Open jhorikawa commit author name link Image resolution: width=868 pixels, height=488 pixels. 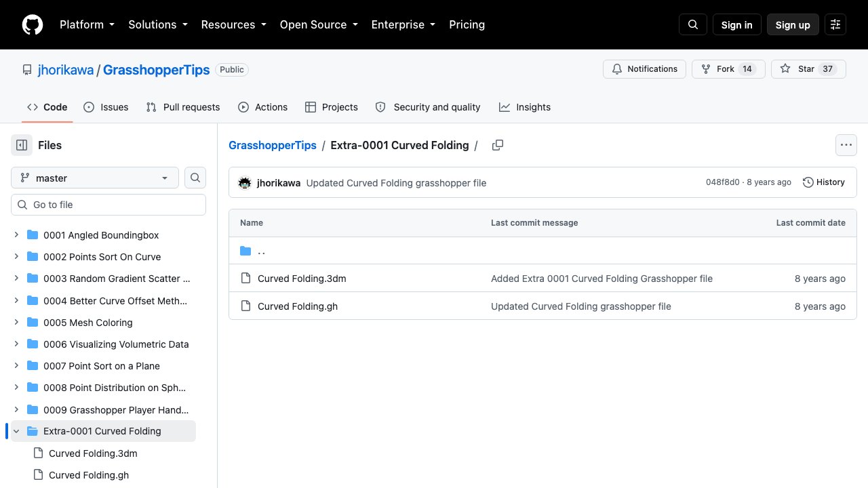click(x=279, y=183)
